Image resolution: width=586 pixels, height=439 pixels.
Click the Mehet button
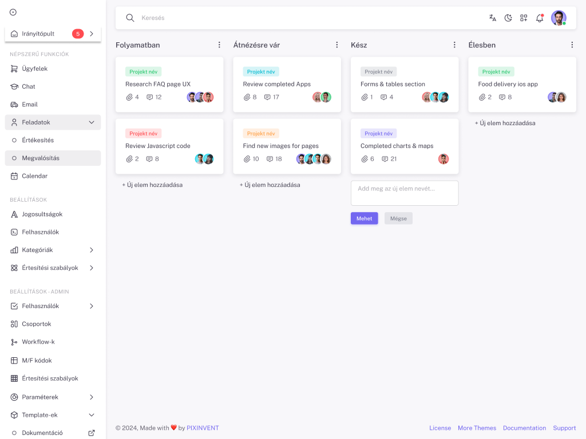[364, 219]
